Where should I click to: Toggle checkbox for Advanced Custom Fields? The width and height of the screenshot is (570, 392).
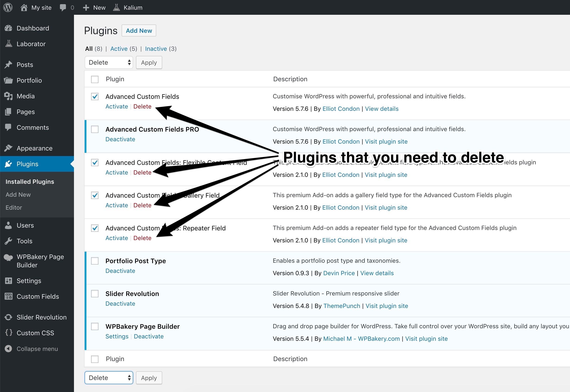(95, 96)
